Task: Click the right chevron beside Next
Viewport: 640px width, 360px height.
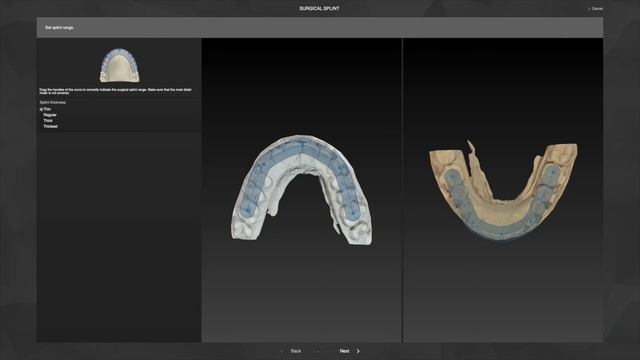Action: (x=358, y=351)
